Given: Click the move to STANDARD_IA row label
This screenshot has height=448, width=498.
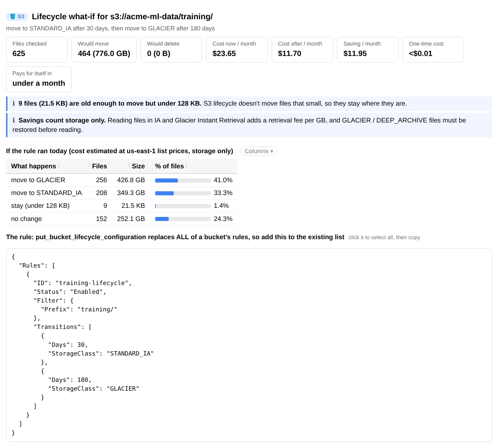Looking at the screenshot, I should (47, 193).
